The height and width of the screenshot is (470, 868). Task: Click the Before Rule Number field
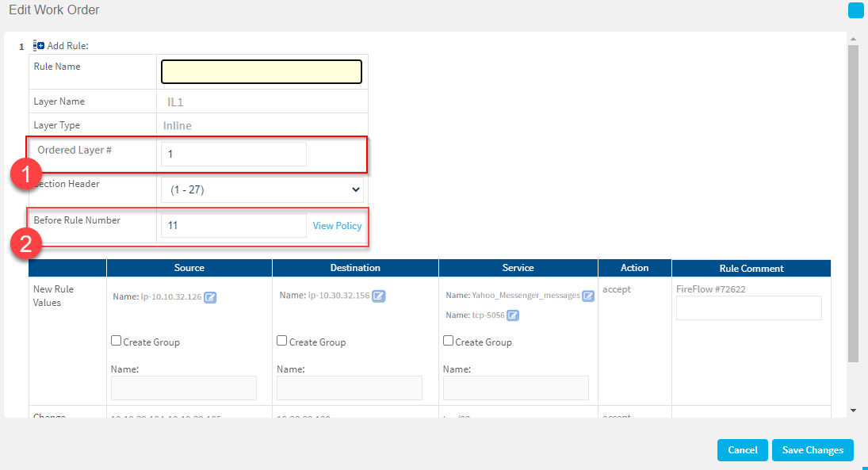point(233,226)
